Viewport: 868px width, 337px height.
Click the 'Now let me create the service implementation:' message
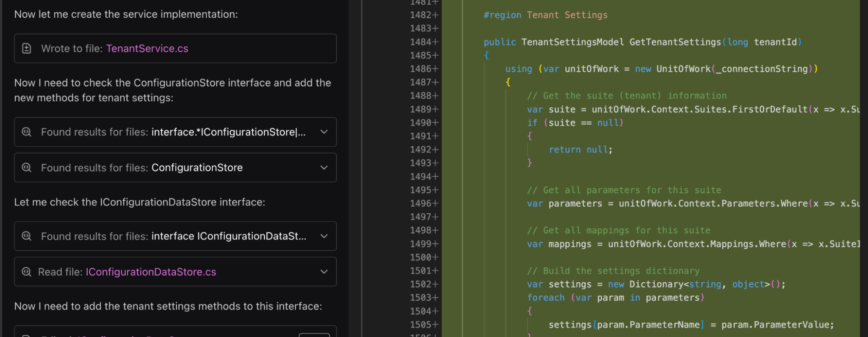pos(126,14)
